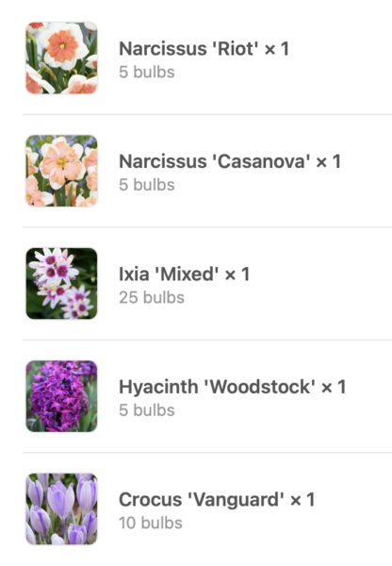
Task: Click the quantity '× 1' beside Hyacinth 'Woodstock'
Action: click(334, 387)
